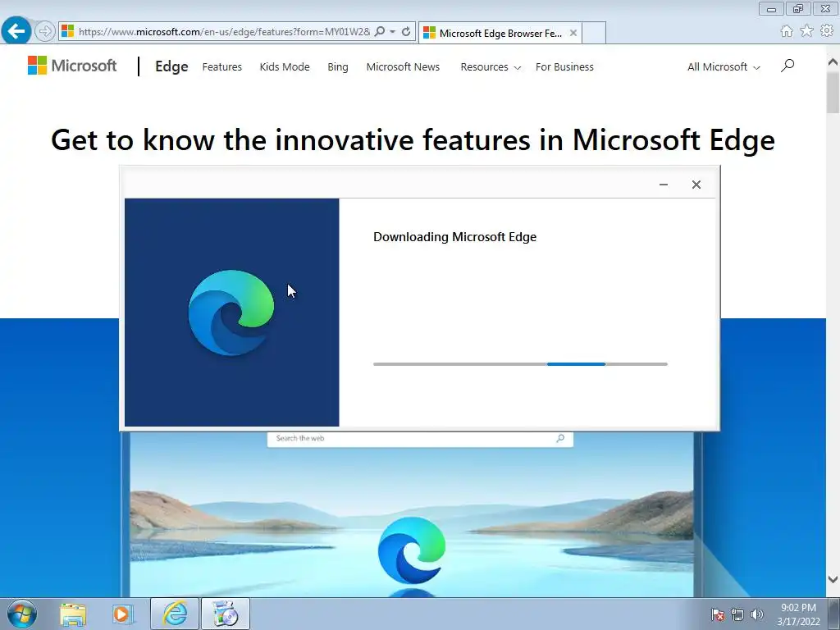840x630 pixels.
Task: Click the volume speaker tray icon
Action: (756, 615)
